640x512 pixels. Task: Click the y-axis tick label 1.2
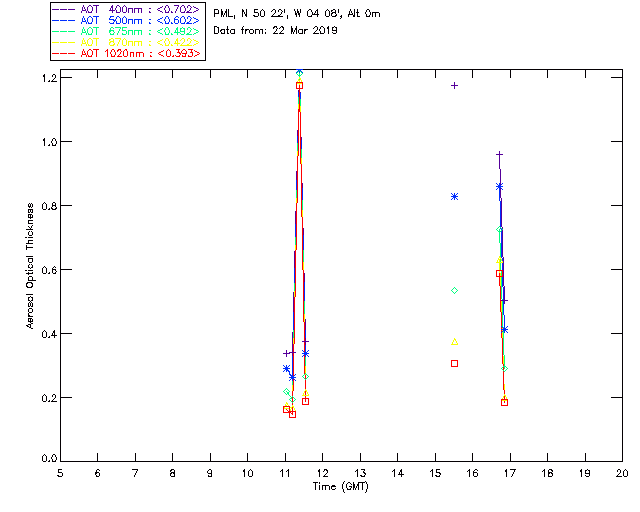tap(49, 78)
